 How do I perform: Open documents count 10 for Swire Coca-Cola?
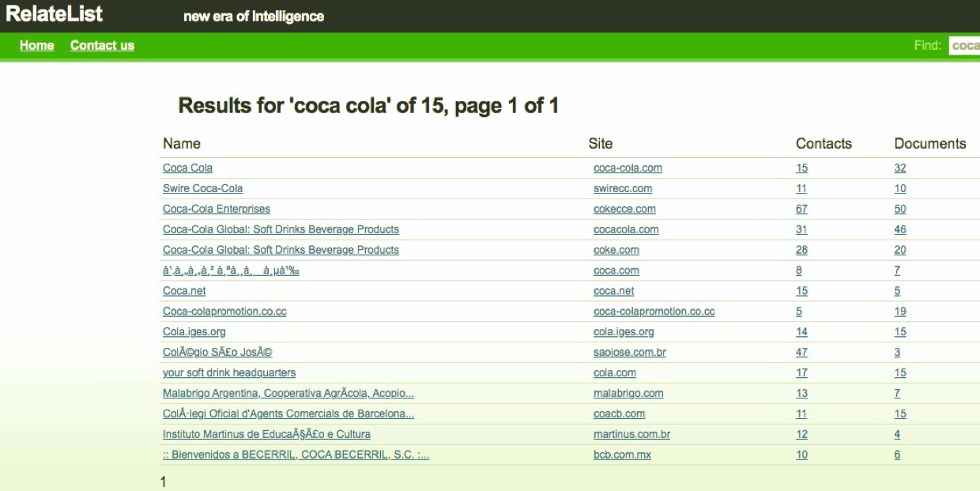click(900, 188)
